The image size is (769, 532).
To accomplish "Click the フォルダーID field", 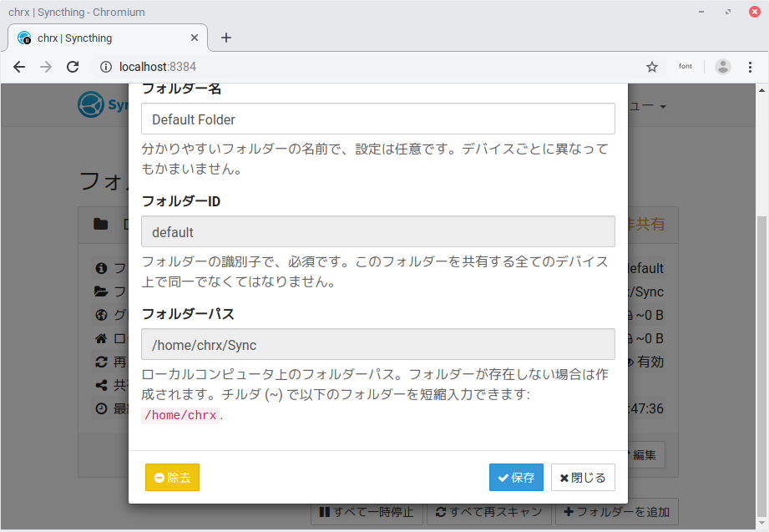I will pyautogui.click(x=377, y=231).
